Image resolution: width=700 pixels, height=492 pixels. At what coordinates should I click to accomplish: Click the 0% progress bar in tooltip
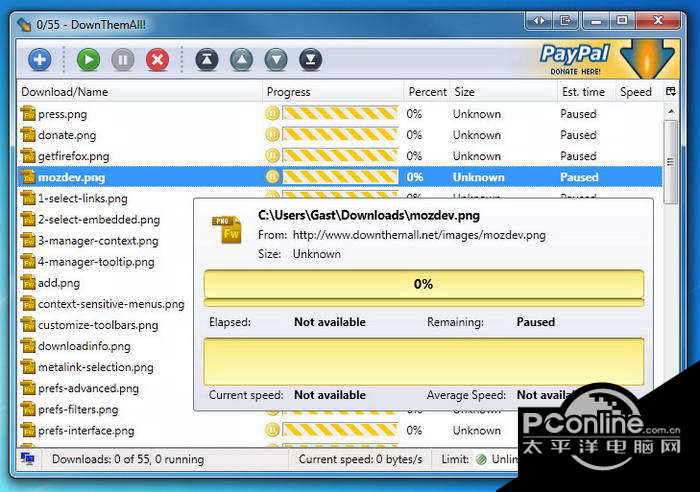point(424,284)
